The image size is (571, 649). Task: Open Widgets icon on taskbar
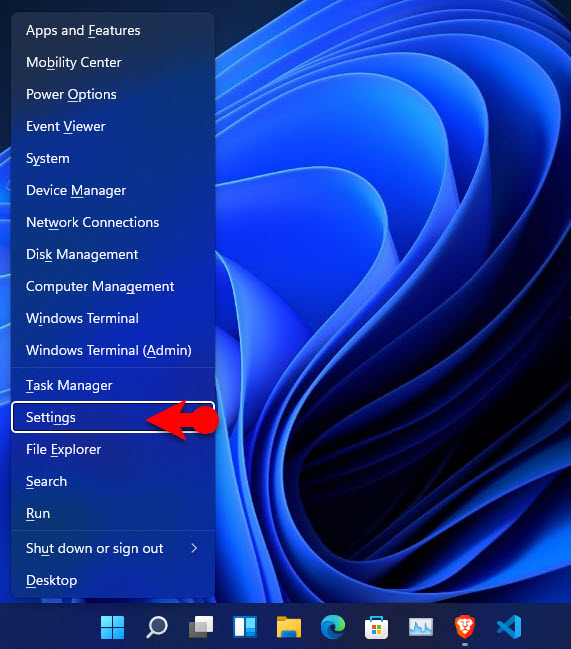[245, 627]
